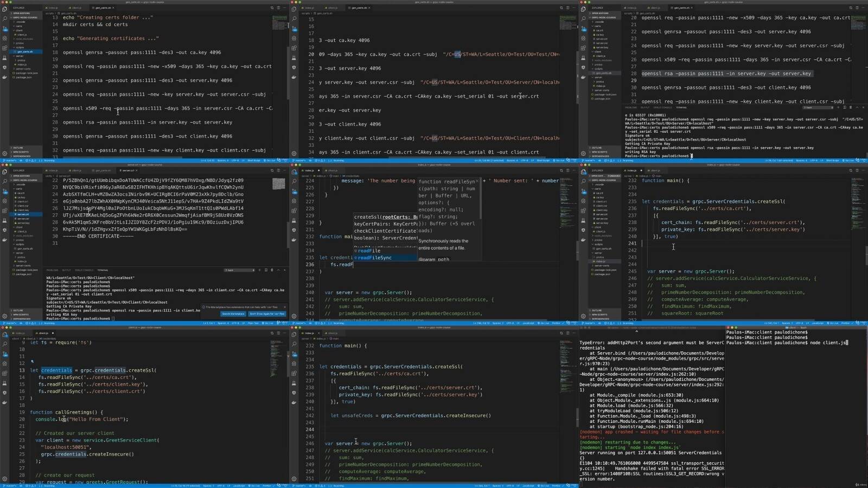
Task: Split the editor in the frame starting 'echo Creating certs folder'
Action: pyautogui.click(x=278, y=8)
